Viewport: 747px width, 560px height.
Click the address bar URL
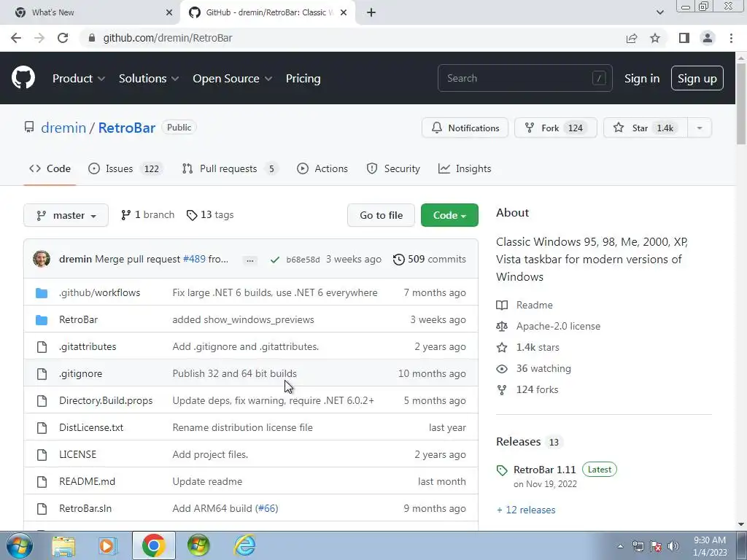[x=168, y=38]
